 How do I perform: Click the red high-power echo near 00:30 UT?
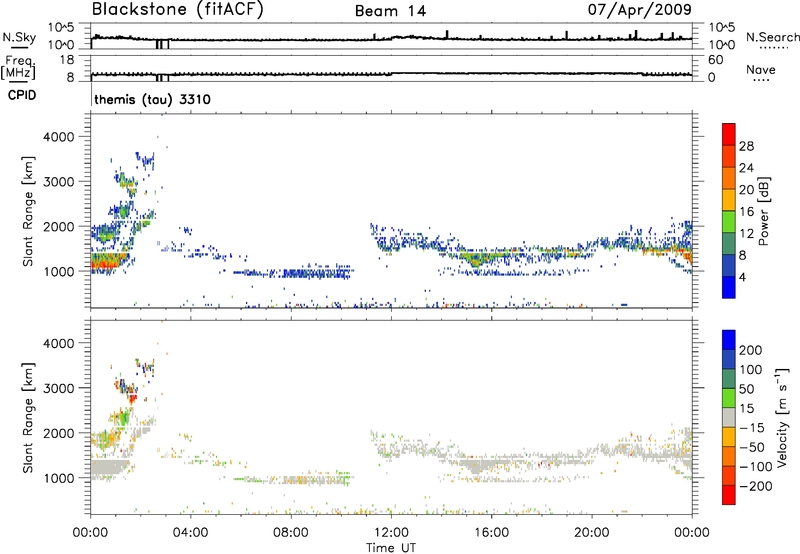pos(105,264)
